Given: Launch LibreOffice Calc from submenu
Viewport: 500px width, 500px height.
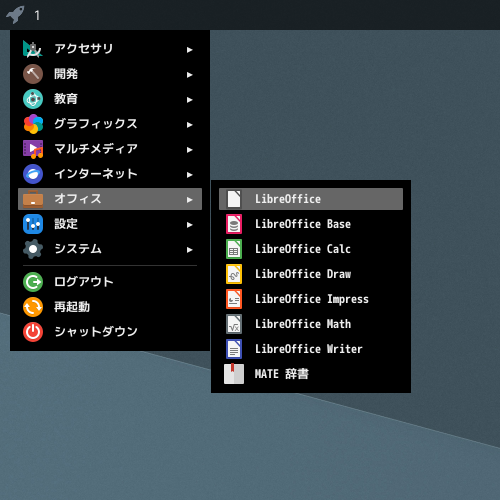Looking at the screenshot, I should pyautogui.click(x=311, y=249).
